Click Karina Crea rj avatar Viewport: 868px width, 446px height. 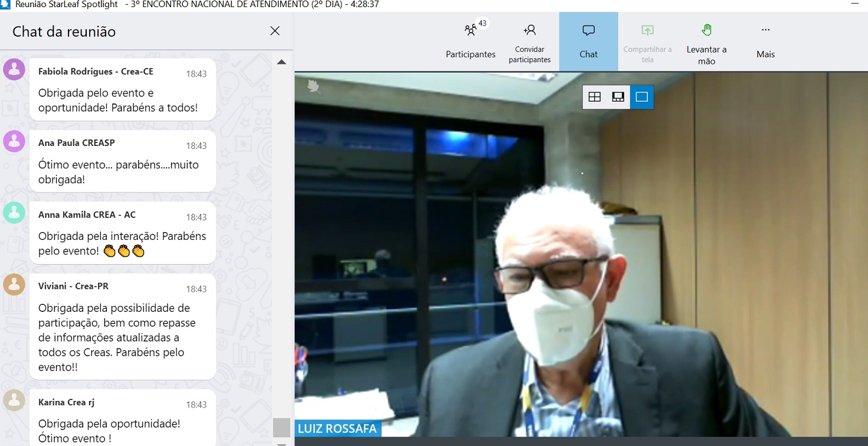click(14, 401)
